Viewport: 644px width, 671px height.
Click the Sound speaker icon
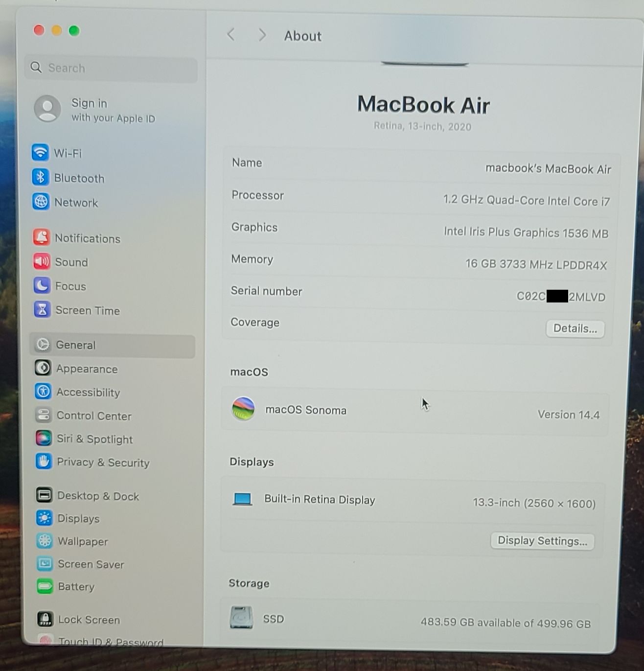pos(42,261)
